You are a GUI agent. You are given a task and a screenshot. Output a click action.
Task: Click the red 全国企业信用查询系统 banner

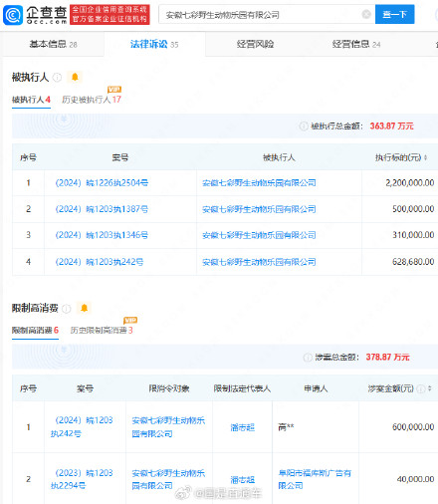click(109, 15)
